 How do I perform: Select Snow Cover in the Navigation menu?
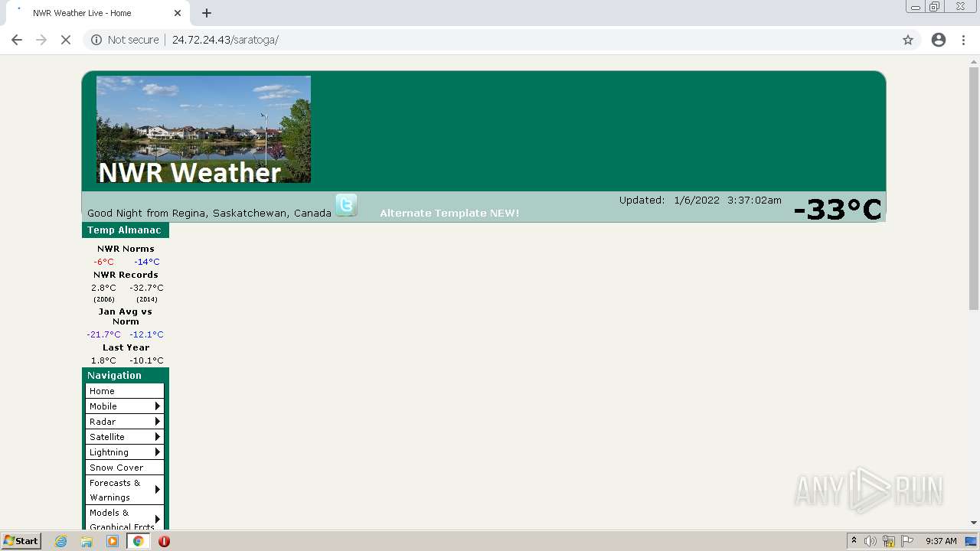[125, 468]
